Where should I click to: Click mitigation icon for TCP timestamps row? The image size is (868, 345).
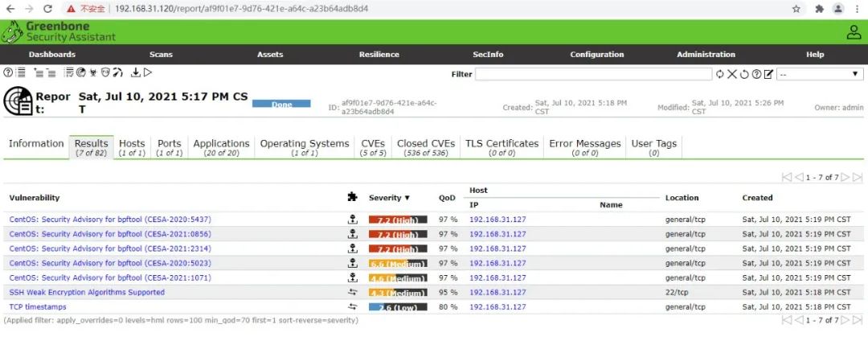click(x=352, y=306)
